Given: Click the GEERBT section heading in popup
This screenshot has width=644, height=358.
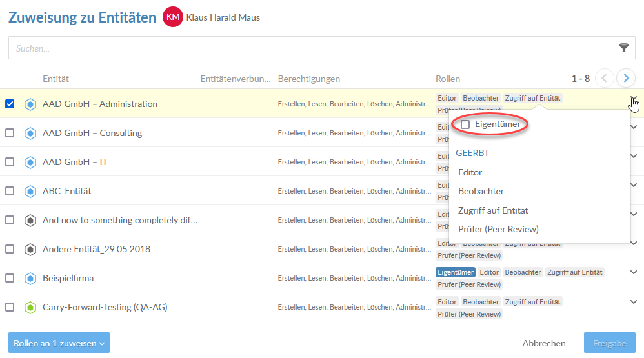Looking at the screenshot, I should click(x=472, y=153).
